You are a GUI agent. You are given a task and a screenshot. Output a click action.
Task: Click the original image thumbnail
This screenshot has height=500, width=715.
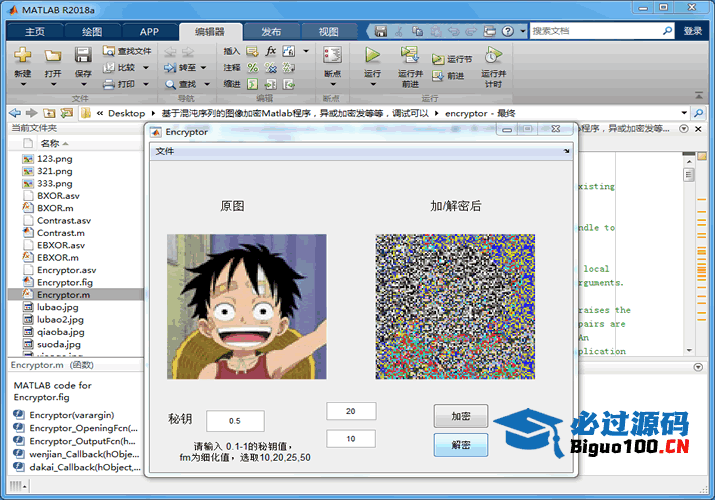[247, 307]
